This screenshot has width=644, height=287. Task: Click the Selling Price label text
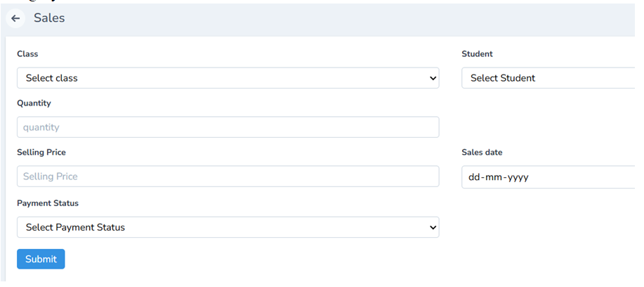point(41,153)
